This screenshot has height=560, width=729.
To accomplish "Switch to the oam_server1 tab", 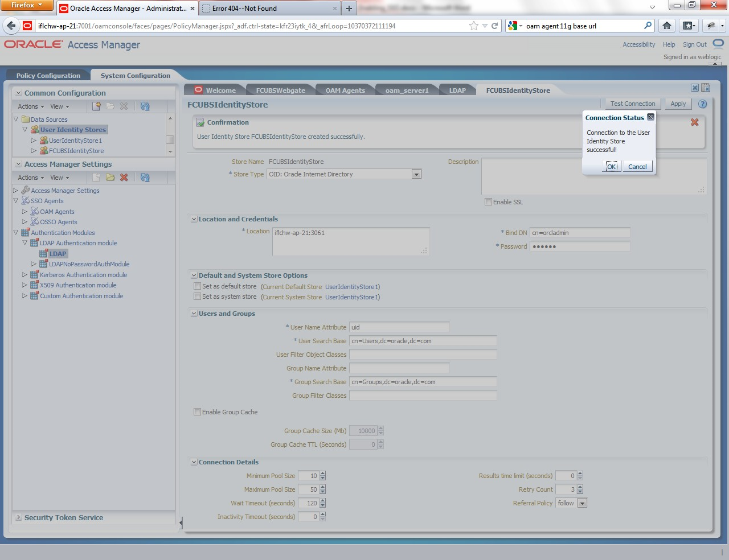I will (x=407, y=90).
